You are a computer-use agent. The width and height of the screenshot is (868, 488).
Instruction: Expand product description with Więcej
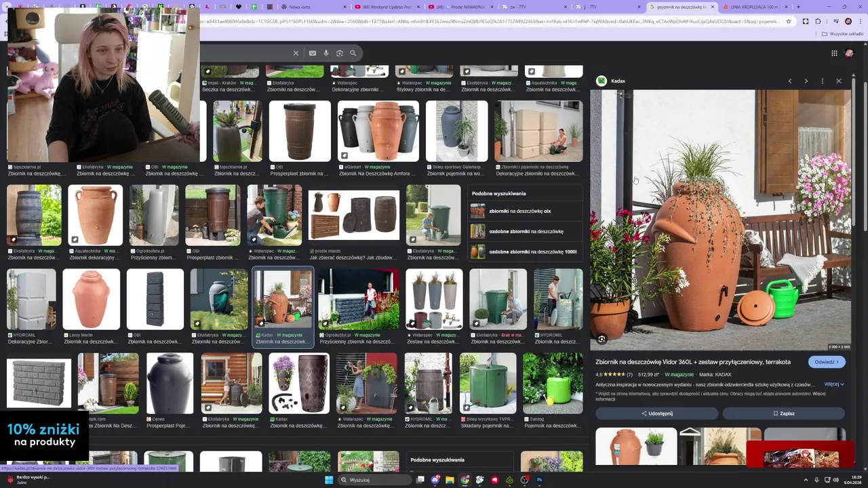click(833, 384)
